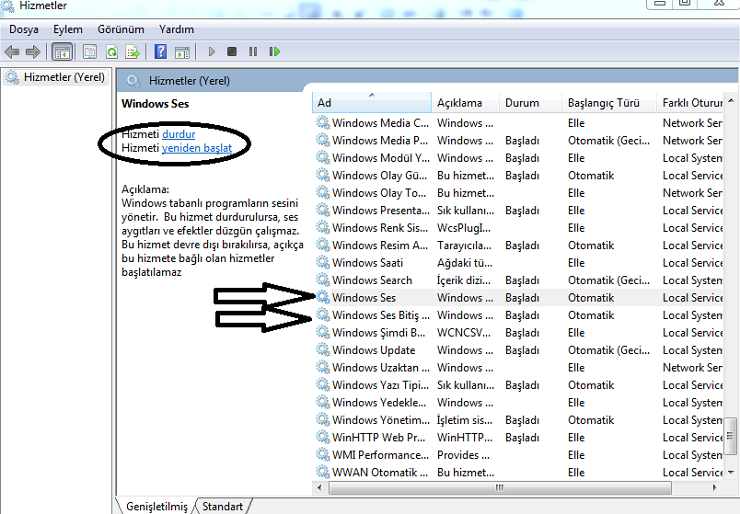The image size is (740, 514).
Task: Select the Windows Media C... service row
Action: pyautogui.click(x=518, y=123)
